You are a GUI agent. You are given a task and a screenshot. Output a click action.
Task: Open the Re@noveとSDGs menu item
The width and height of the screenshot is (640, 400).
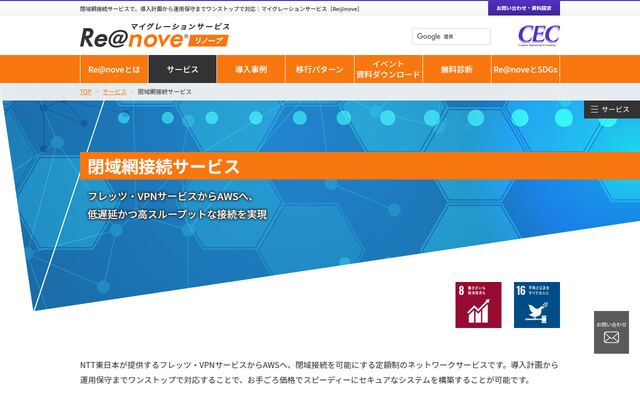coord(525,69)
